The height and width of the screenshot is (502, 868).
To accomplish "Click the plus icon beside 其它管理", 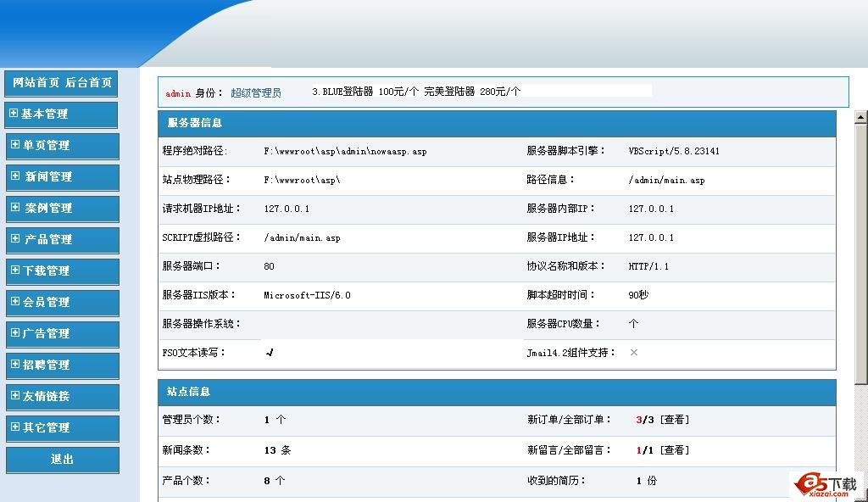I will tap(15, 427).
